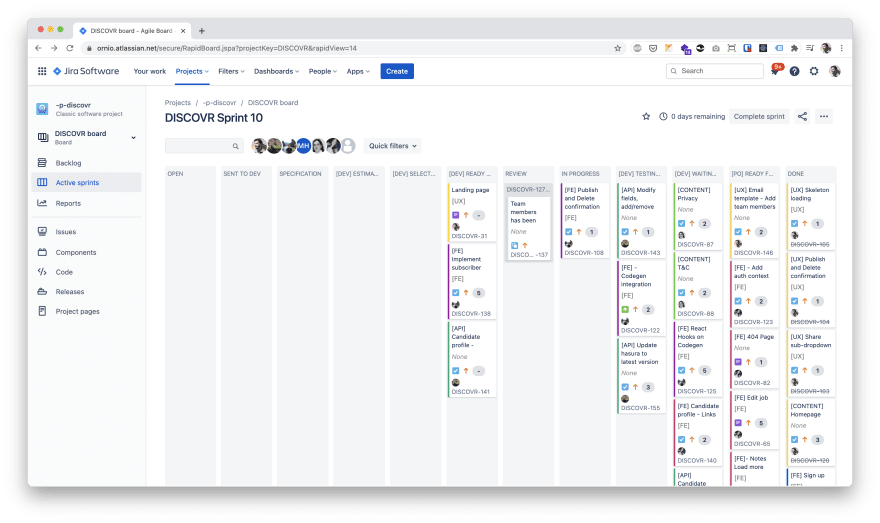
Task: Filter by the unassigned grey avatar
Action: pyautogui.click(x=349, y=146)
